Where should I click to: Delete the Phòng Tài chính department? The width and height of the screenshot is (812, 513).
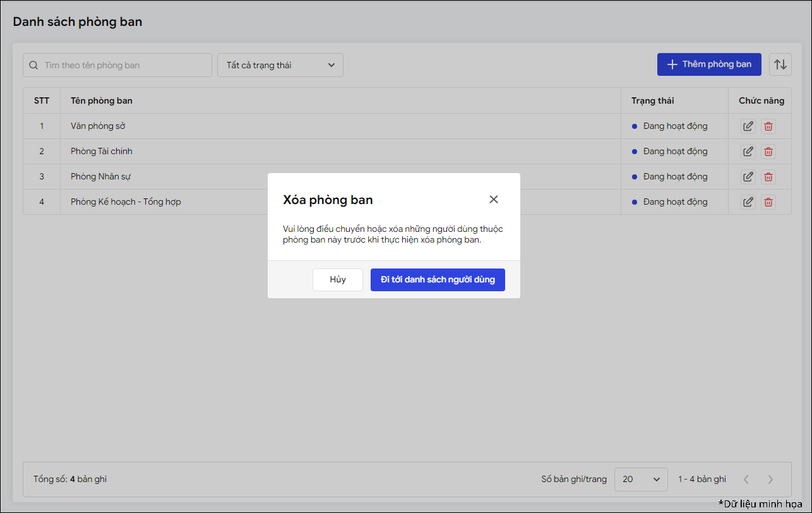pyautogui.click(x=768, y=152)
